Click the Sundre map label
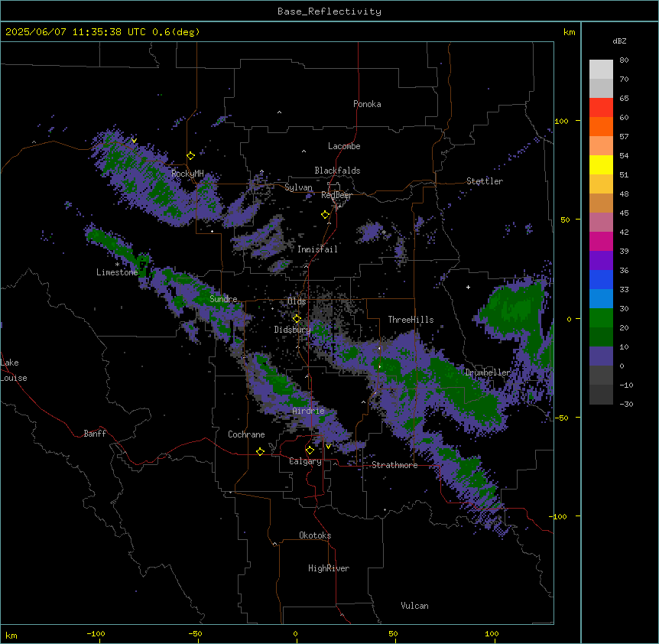This screenshot has height=644, width=659. [x=223, y=299]
